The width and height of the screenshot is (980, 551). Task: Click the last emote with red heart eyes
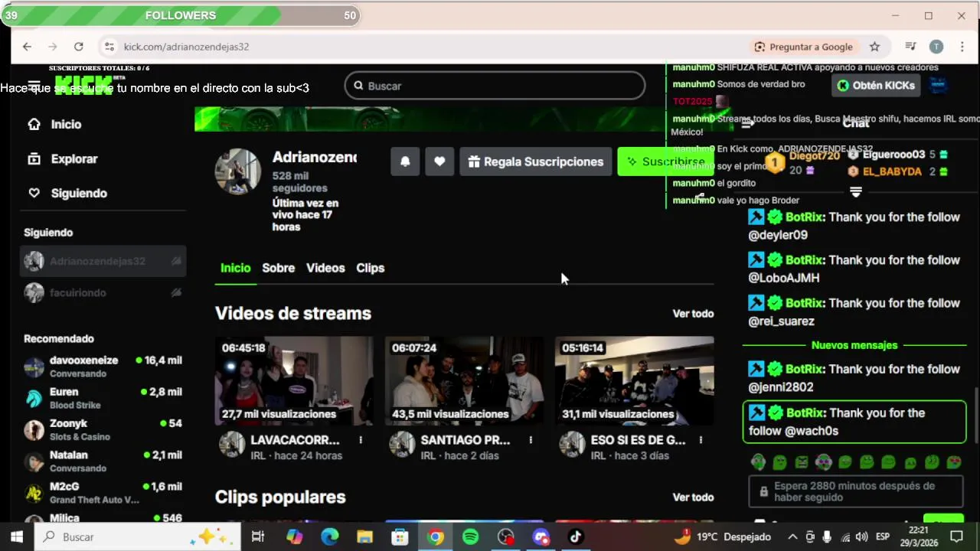(954, 462)
